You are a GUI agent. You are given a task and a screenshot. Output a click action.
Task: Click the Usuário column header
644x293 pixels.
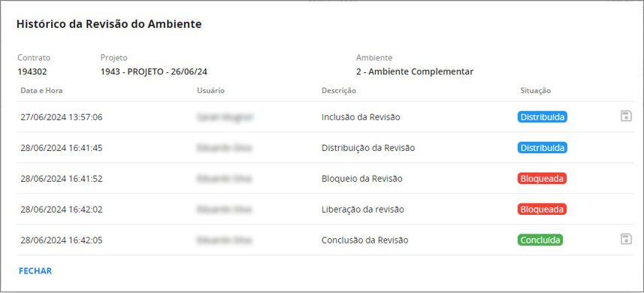(x=210, y=91)
